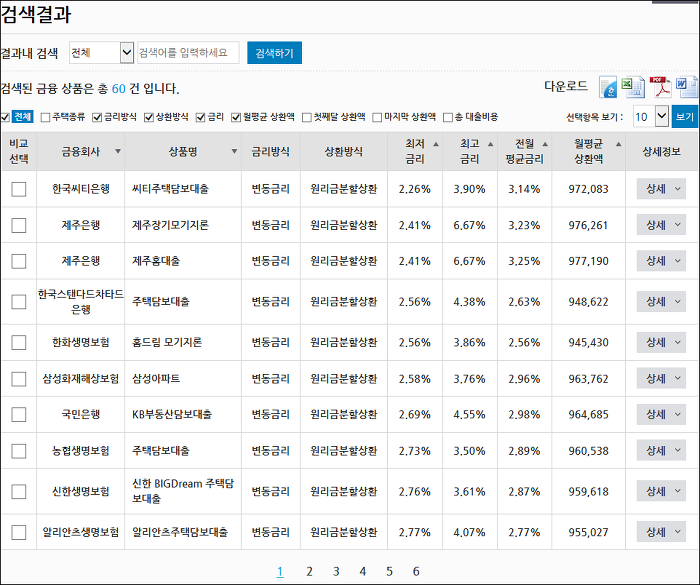
Task: Select compare checkbox for 신한생명보험 row
Action: click(19, 492)
